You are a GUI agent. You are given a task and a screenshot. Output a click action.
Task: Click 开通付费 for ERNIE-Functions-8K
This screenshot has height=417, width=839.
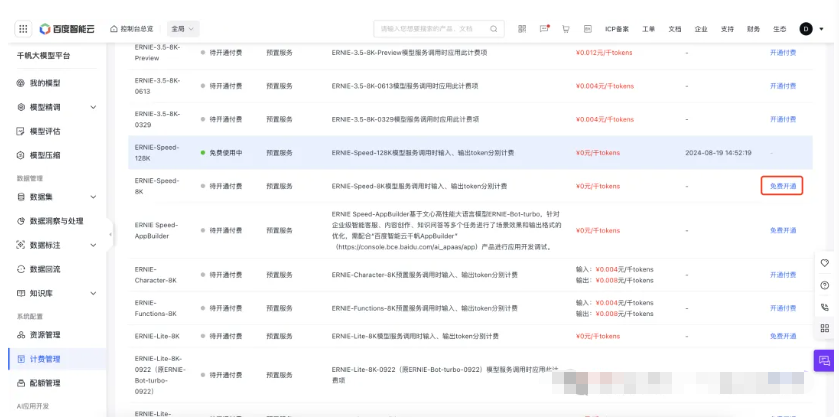(x=783, y=308)
